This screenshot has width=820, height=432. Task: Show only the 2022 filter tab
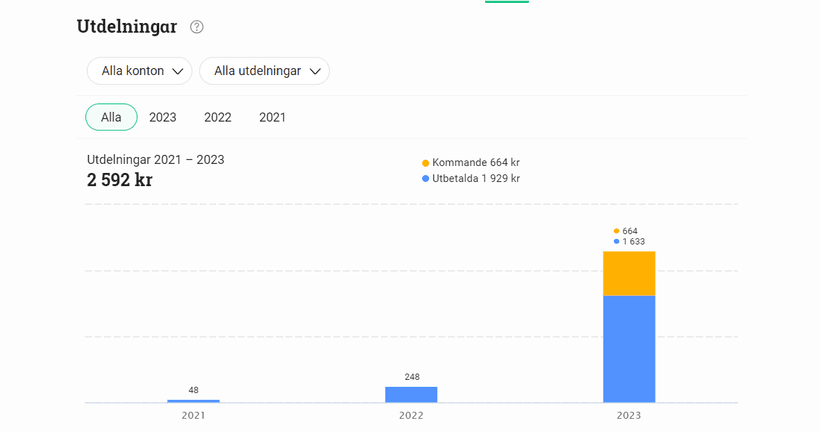pyautogui.click(x=218, y=117)
